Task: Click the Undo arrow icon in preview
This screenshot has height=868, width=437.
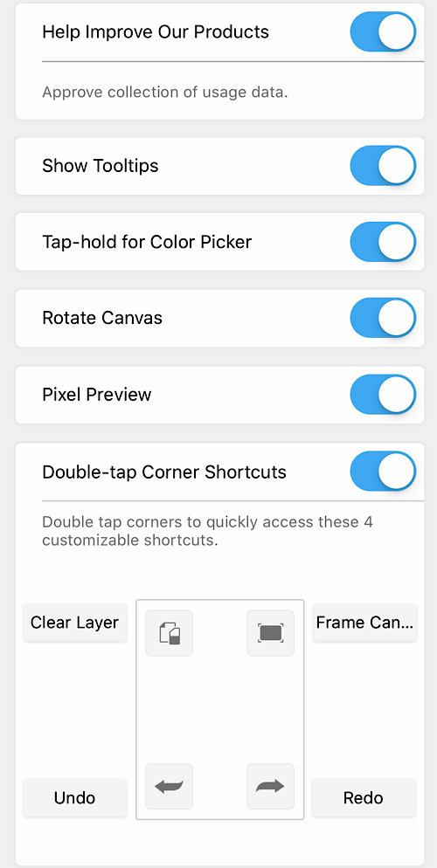Action: coord(169,786)
